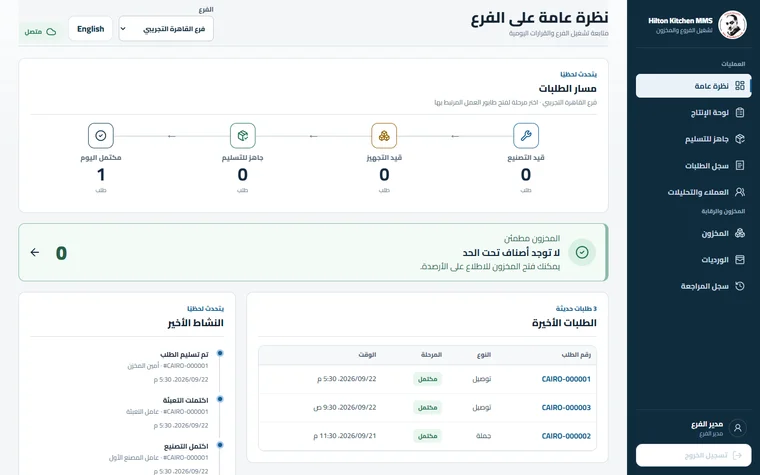
Task: Click the اكتملت التعبئة activity entry
Action: point(168,413)
